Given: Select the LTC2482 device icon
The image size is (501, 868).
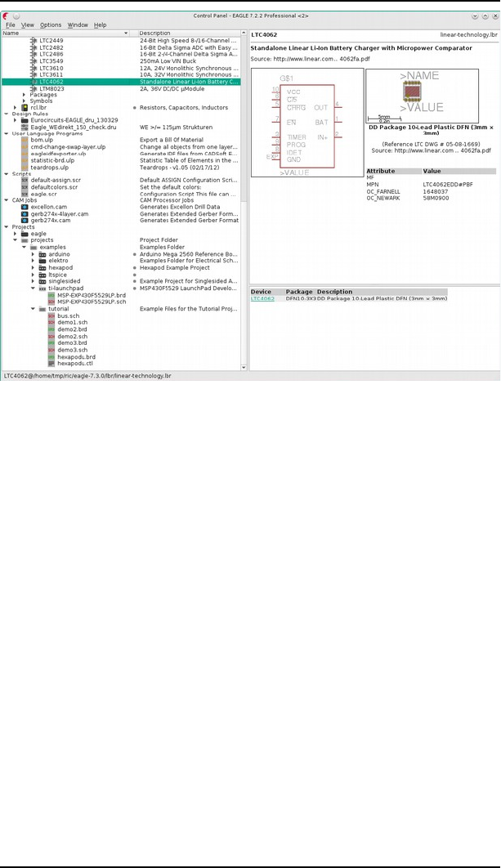Looking at the screenshot, I should click(x=34, y=47).
